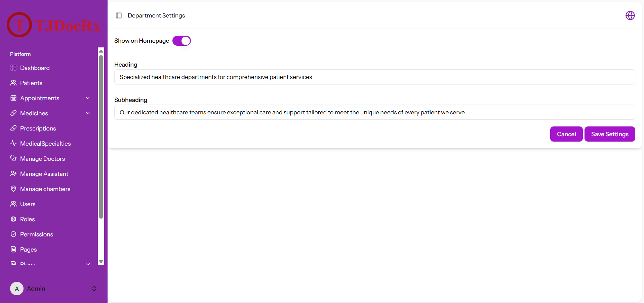The image size is (644, 303).
Task: Click the Cancel button
Action: point(566,134)
